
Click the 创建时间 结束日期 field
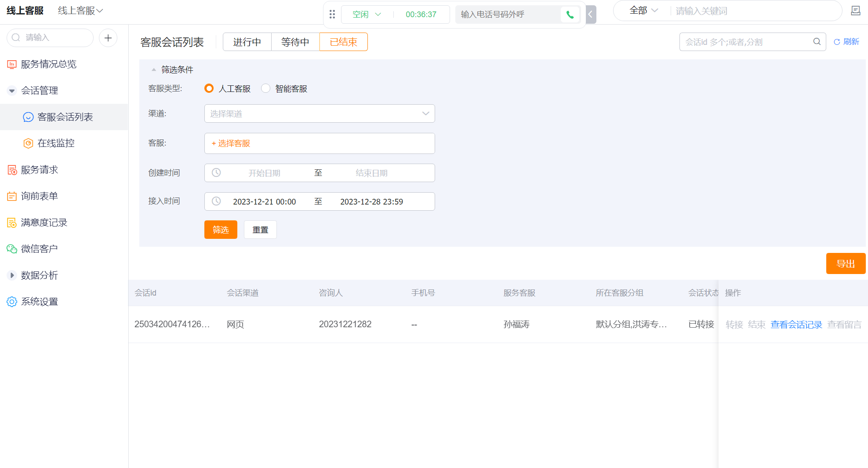[371, 173]
